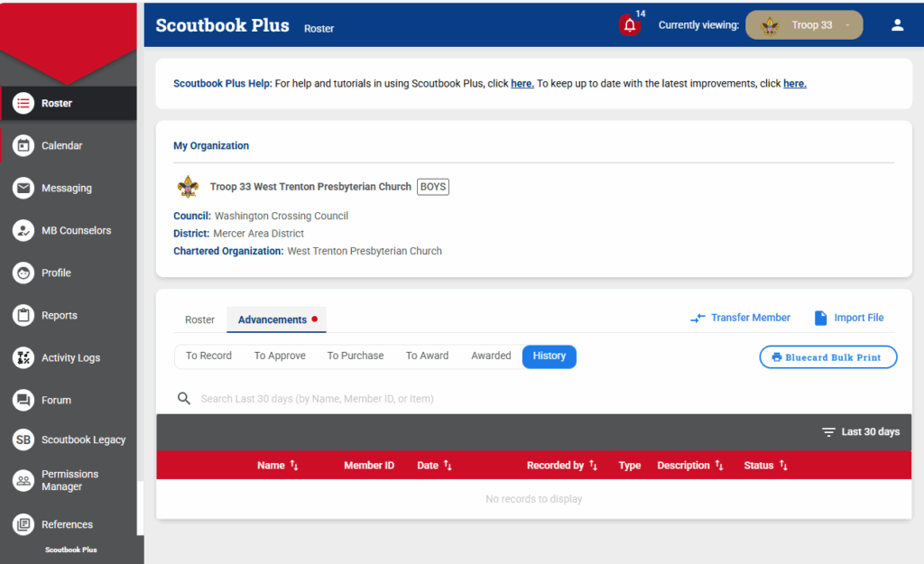Select the To Approve filter tab
Image resolution: width=924 pixels, height=564 pixels.
tap(280, 356)
